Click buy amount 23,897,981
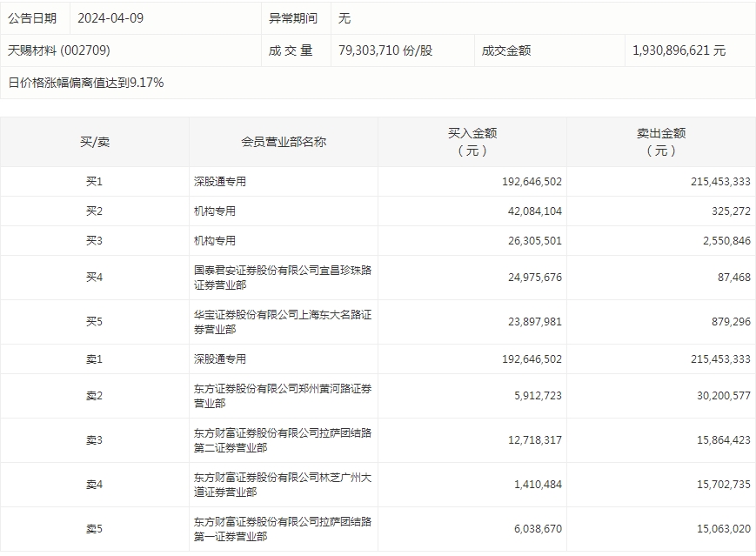The height and width of the screenshot is (556, 756). coord(535,322)
